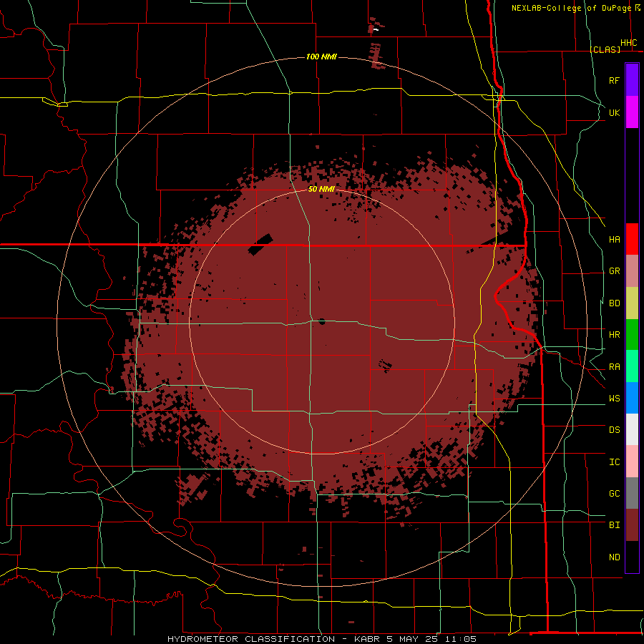This screenshot has width=644, height=644.
Task: Click the "HA" legend label
Action: click(614, 240)
